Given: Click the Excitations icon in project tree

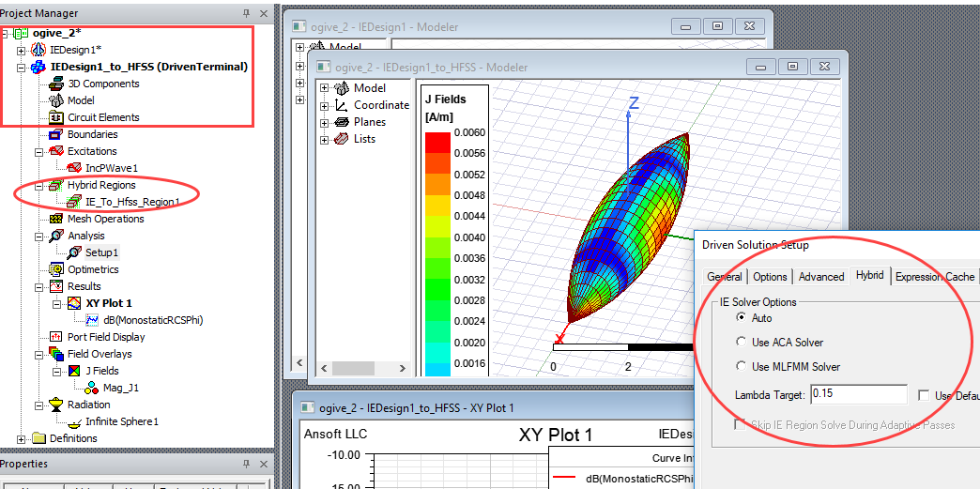Looking at the screenshot, I should click(x=55, y=151).
